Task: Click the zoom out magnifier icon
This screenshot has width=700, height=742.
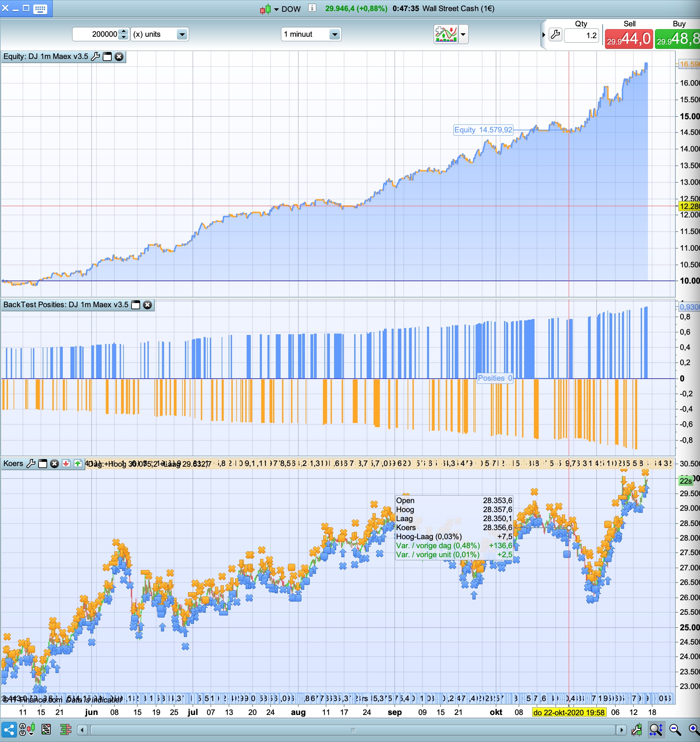Action: click(x=675, y=729)
